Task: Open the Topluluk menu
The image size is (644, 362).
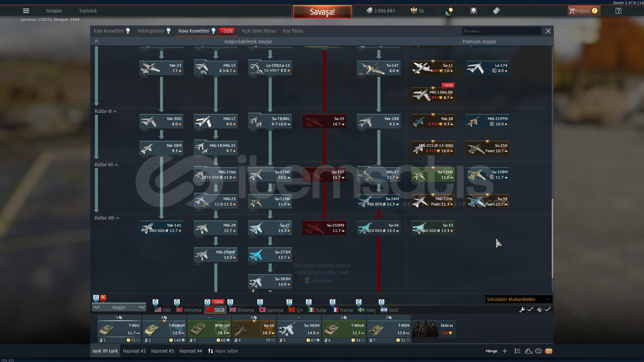Action: click(x=88, y=11)
